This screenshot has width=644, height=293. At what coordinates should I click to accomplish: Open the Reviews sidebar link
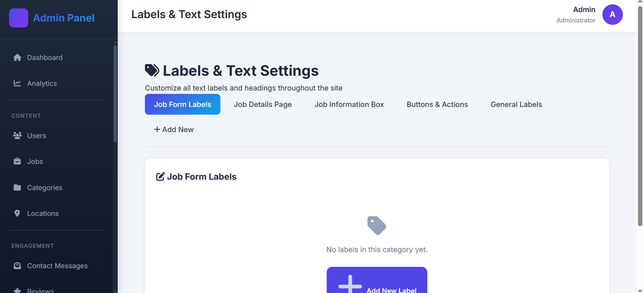tap(40, 290)
